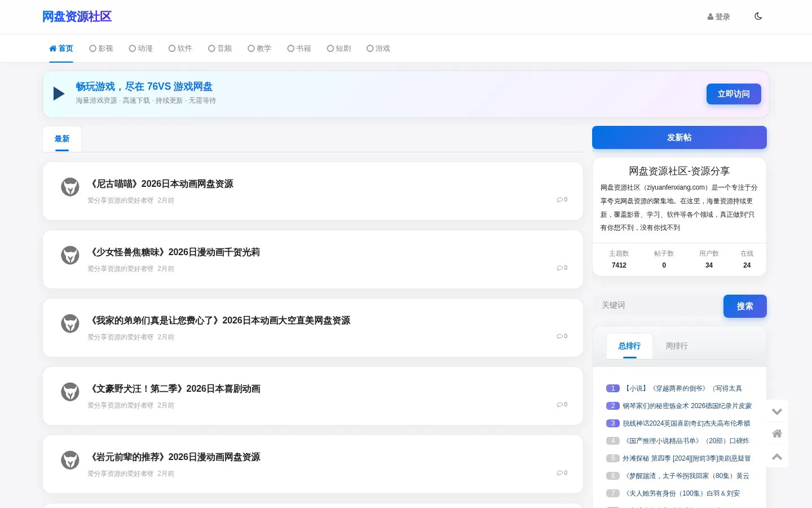The width and height of the screenshot is (812, 508).
Task: Click the 立即访问 button
Action: point(734,94)
